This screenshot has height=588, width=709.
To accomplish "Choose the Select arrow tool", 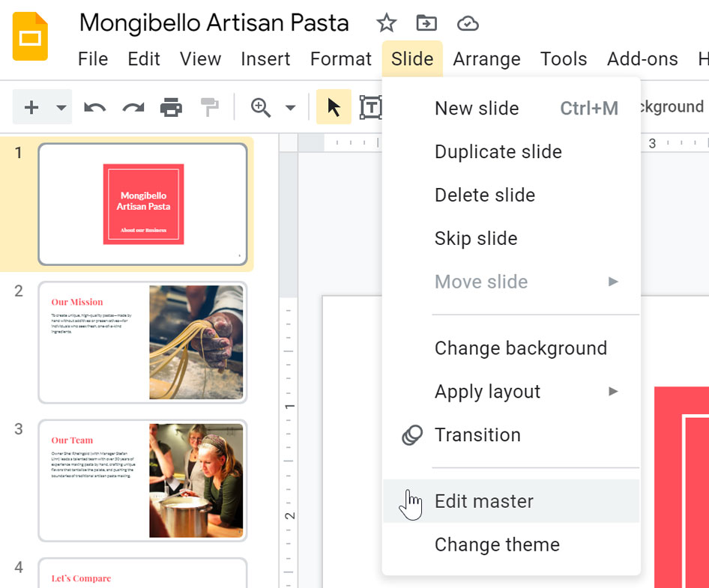I will tap(333, 107).
